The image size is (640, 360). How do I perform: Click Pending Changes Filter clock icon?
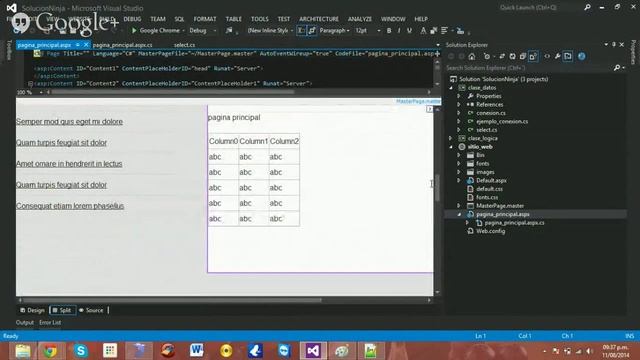coord(486,56)
